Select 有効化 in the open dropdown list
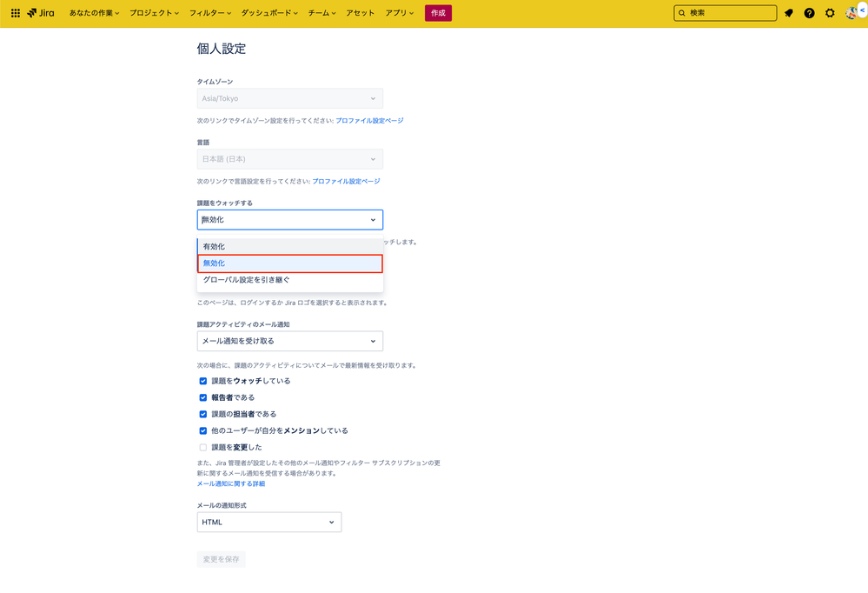Image resolution: width=868 pixels, height=593 pixels. 290,246
